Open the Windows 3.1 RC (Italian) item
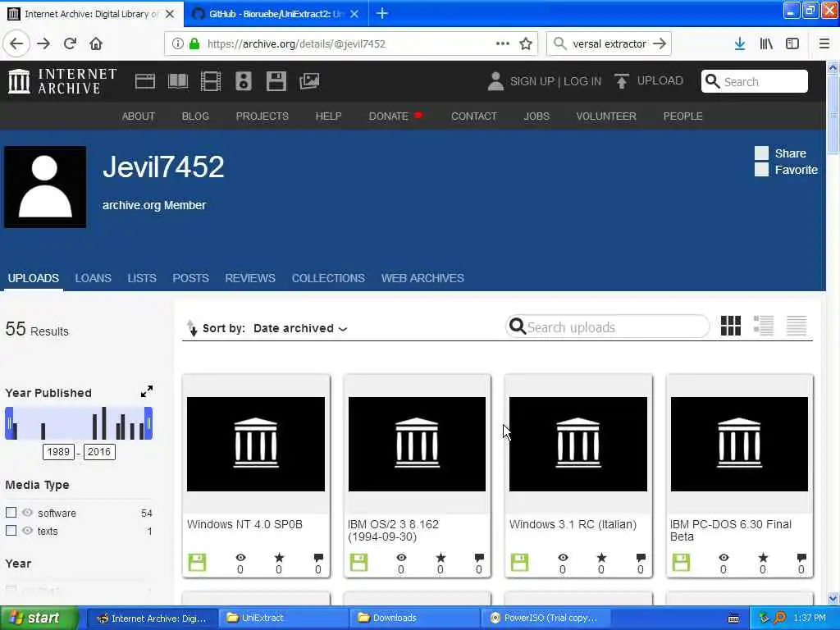This screenshot has width=840, height=630. click(578, 476)
